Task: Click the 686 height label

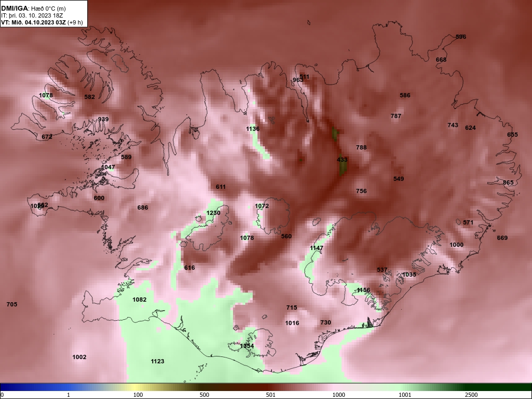Action: point(143,207)
